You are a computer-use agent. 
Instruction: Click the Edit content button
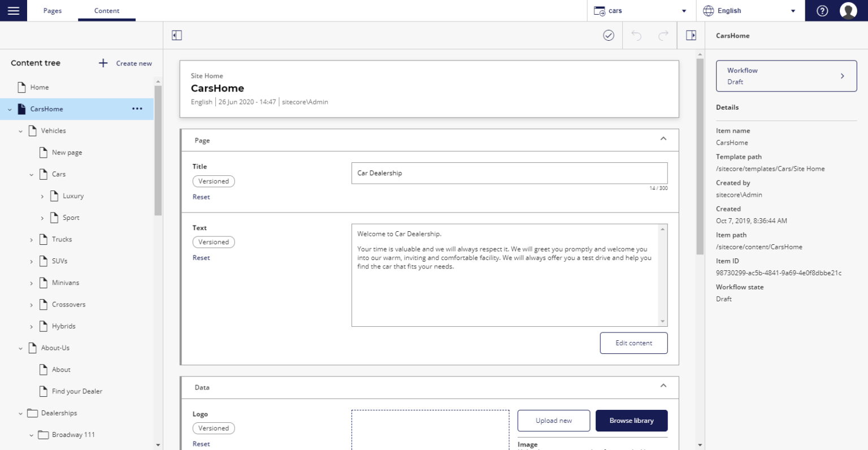tap(633, 343)
